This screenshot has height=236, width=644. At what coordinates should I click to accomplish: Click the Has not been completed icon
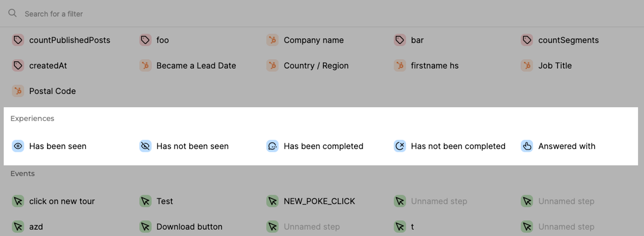pyautogui.click(x=400, y=146)
